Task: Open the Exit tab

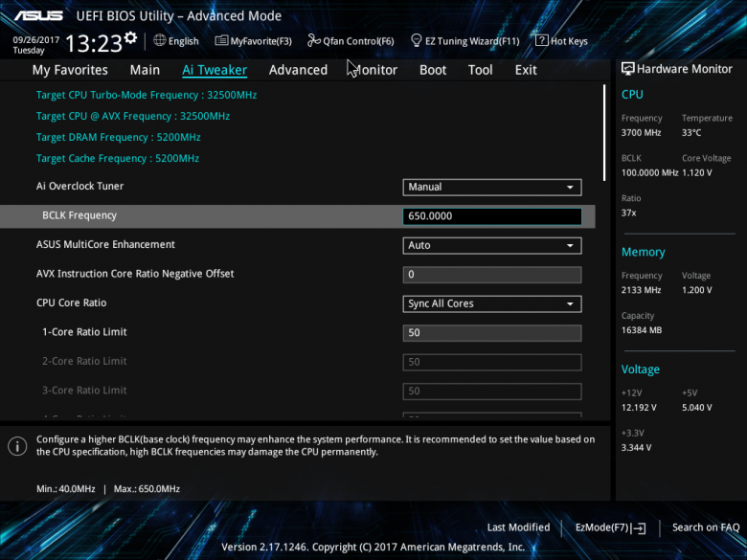Action: [x=526, y=70]
